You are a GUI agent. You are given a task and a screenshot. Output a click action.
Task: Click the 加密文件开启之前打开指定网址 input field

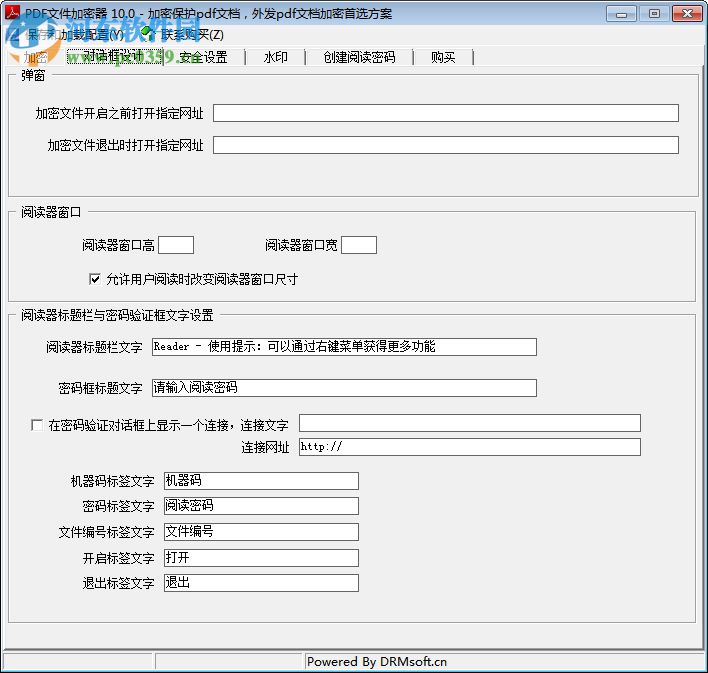click(x=446, y=113)
